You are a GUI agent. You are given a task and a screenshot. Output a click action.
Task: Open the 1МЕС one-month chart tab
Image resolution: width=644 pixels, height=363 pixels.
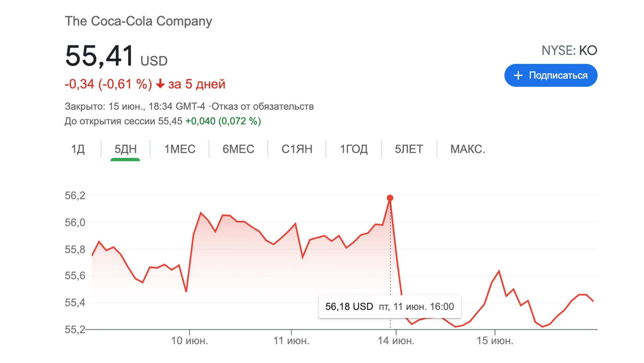(180, 149)
